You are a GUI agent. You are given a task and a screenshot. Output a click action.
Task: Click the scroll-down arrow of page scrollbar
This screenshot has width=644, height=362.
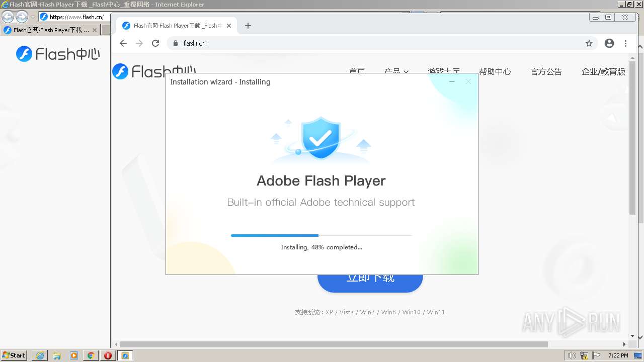click(x=632, y=336)
